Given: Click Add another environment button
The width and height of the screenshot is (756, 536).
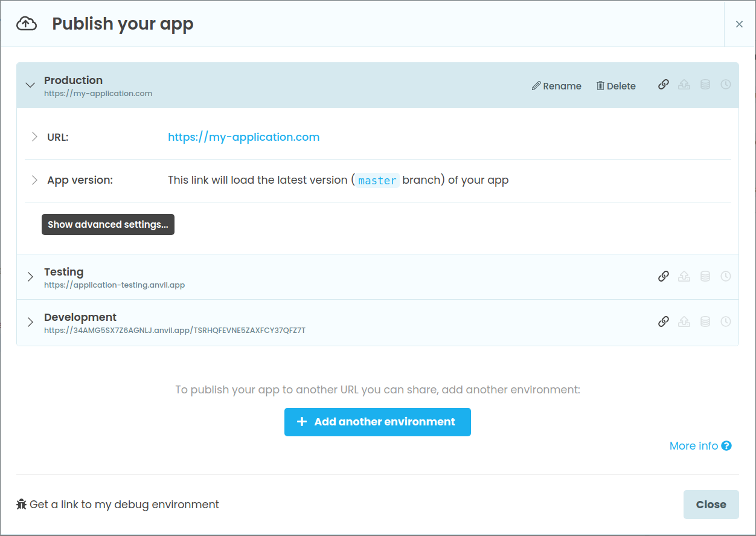Looking at the screenshot, I should 377,422.
